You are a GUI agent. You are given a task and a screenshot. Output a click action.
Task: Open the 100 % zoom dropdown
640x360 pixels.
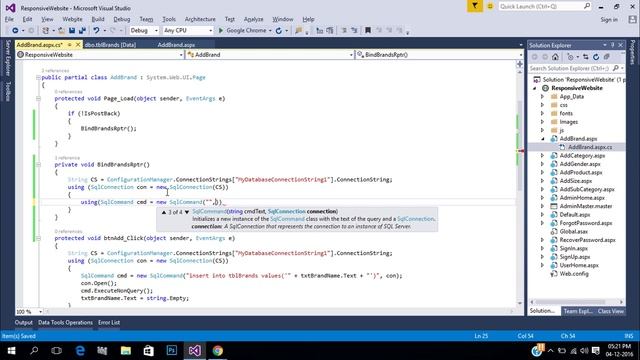click(40, 312)
